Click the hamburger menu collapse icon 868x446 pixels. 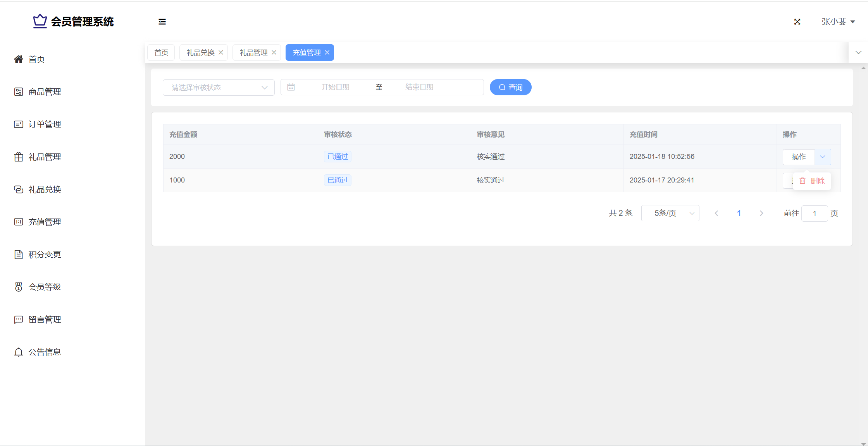(162, 22)
